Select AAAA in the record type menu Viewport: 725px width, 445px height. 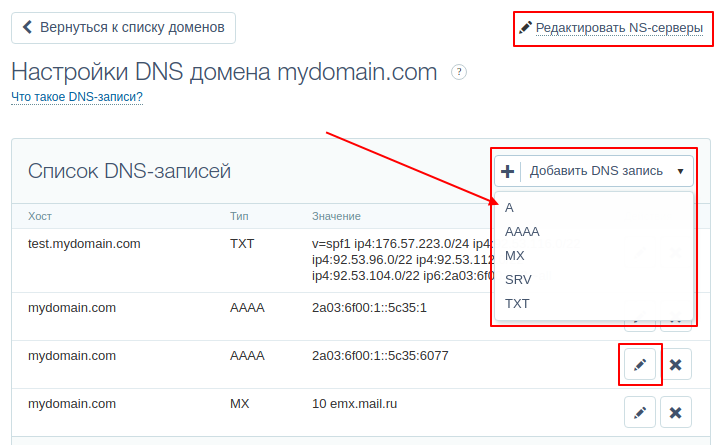point(523,232)
